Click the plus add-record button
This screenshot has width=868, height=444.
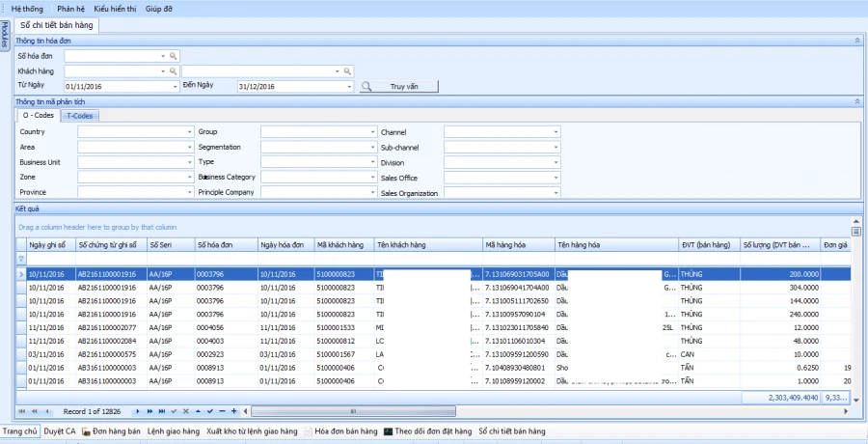click(x=233, y=411)
